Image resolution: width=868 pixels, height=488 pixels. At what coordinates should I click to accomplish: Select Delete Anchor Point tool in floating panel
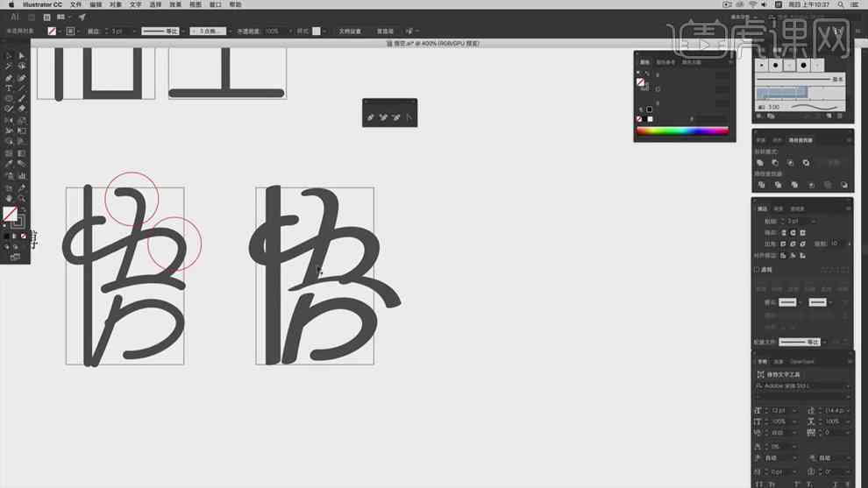click(395, 117)
